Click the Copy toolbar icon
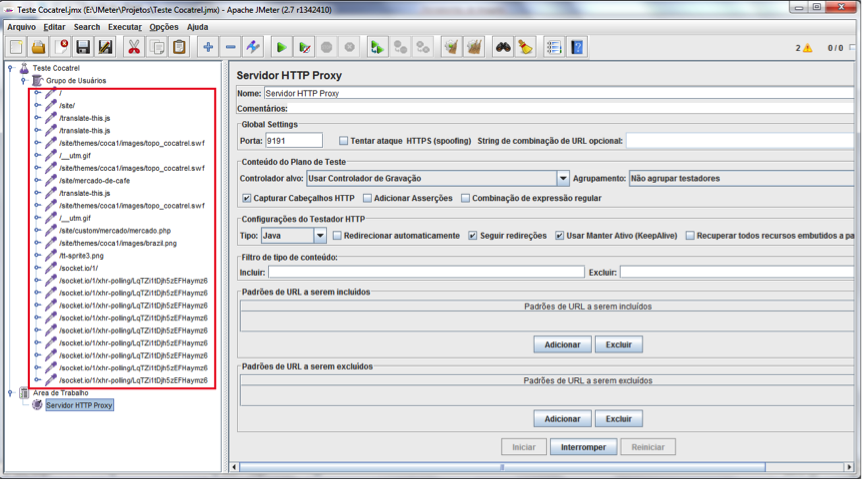862x480 pixels. pyautogui.click(x=157, y=47)
